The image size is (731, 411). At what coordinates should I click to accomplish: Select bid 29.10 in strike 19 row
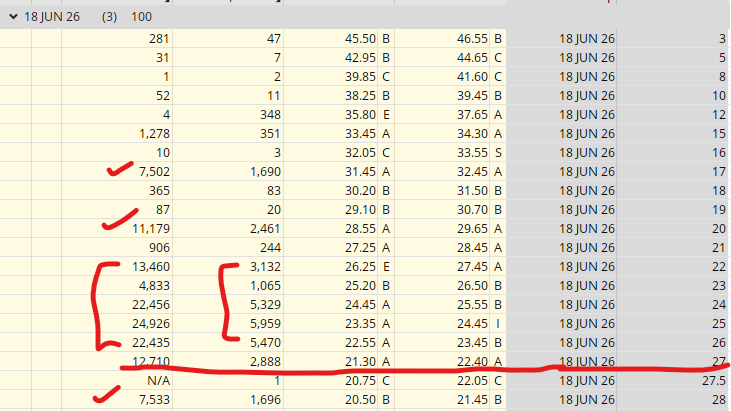360,210
